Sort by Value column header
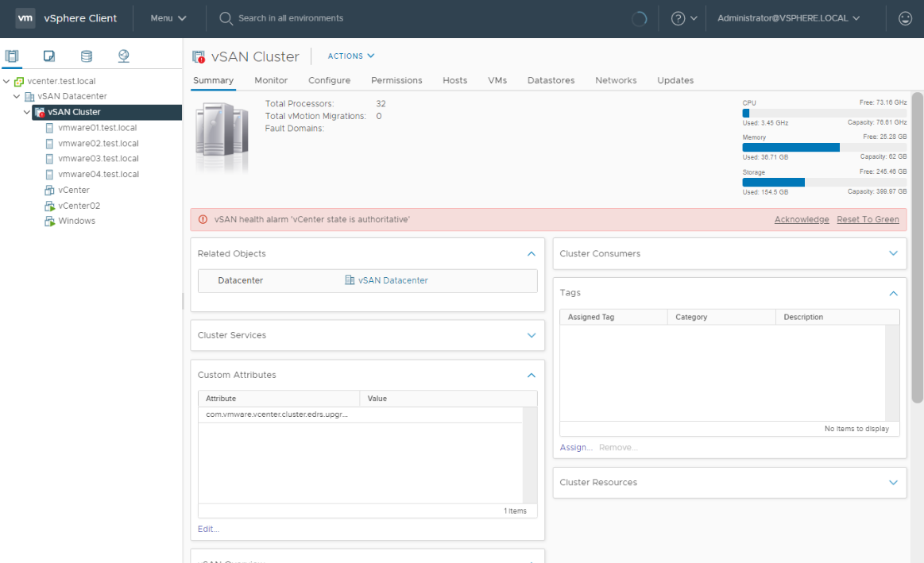The image size is (924, 563). pyautogui.click(x=448, y=399)
